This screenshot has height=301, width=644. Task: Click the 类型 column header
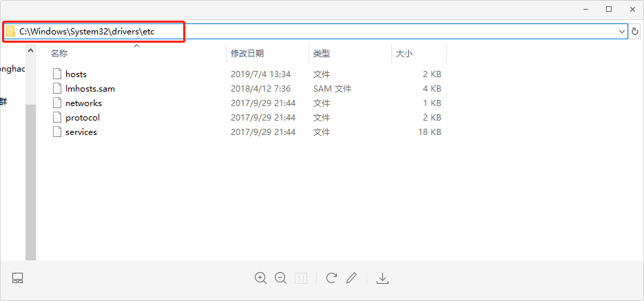pos(321,54)
